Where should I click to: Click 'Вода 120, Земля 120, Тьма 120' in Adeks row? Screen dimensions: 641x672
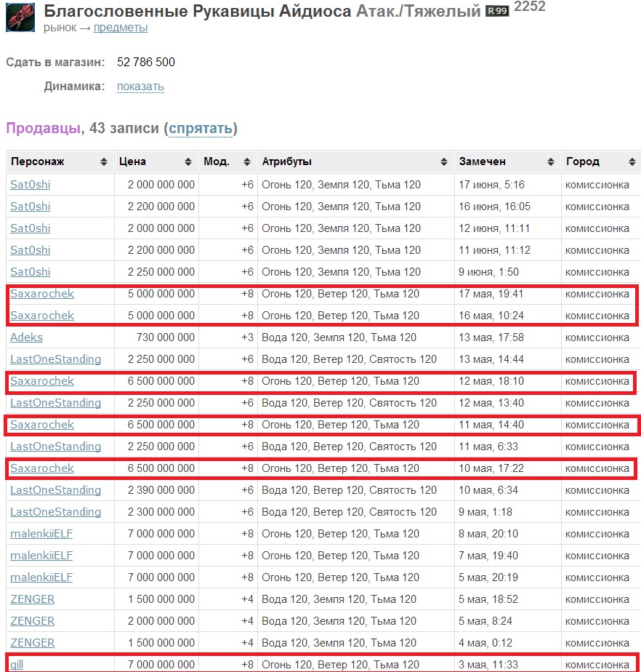(x=339, y=337)
